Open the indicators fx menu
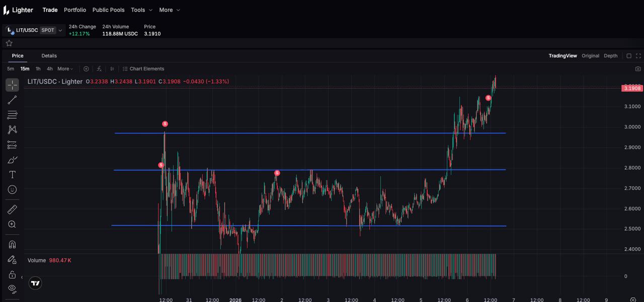This screenshot has height=302, width=644. [x=99, y=69]
